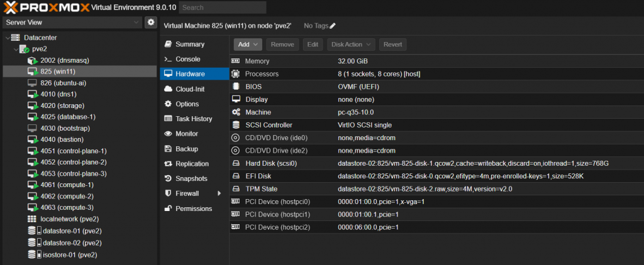Click the pencil icon next to No Tags
This screenshot has width=644, height=265.
333,26
